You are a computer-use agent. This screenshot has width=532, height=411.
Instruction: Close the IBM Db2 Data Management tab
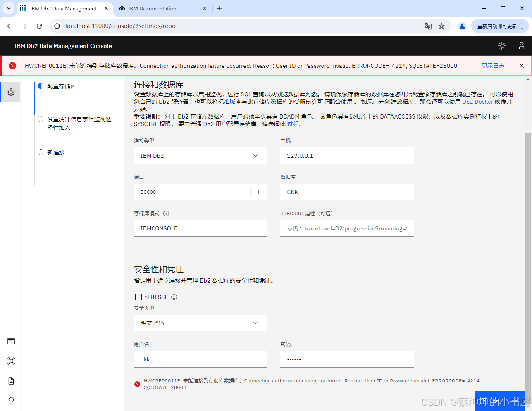pos(106,8)
